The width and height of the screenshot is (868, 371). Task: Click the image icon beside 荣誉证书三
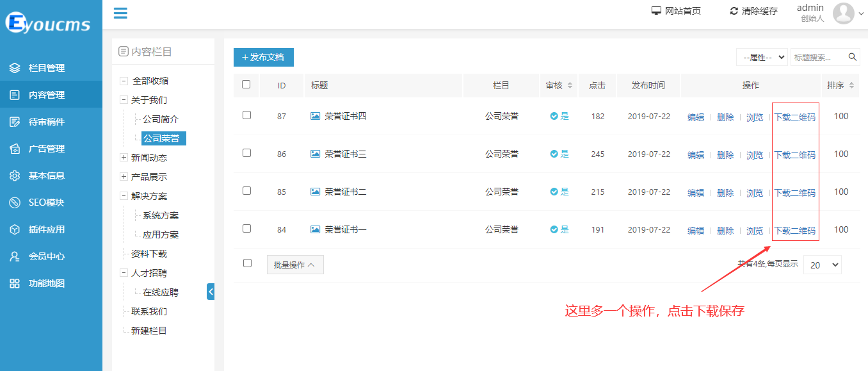315,154
